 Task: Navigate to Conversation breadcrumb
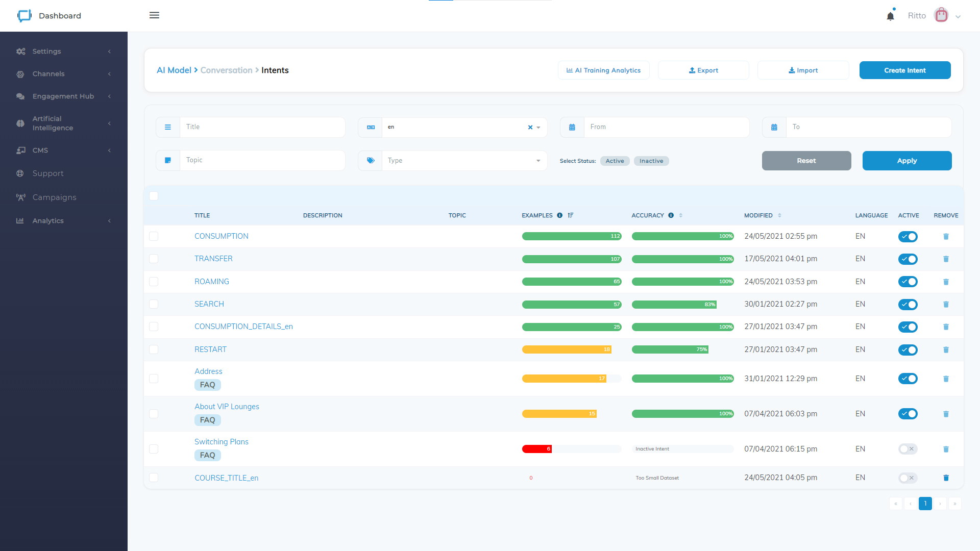[227, 70]
